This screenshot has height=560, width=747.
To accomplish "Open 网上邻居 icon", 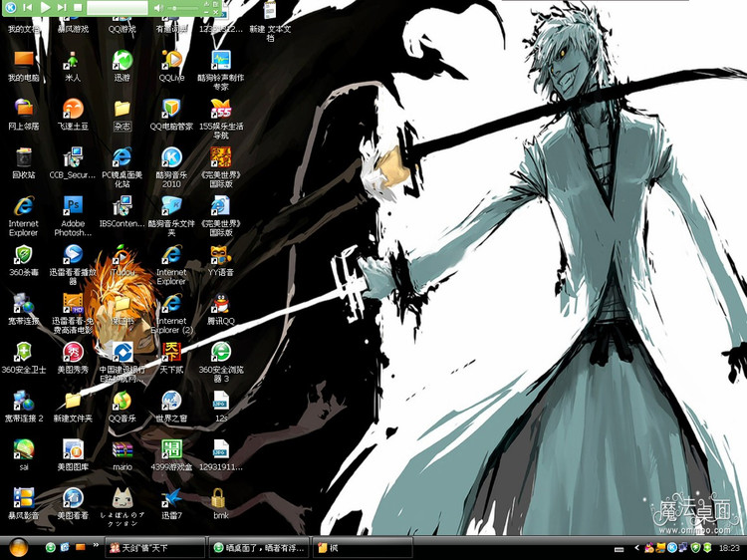I will [x=23, y=115].
